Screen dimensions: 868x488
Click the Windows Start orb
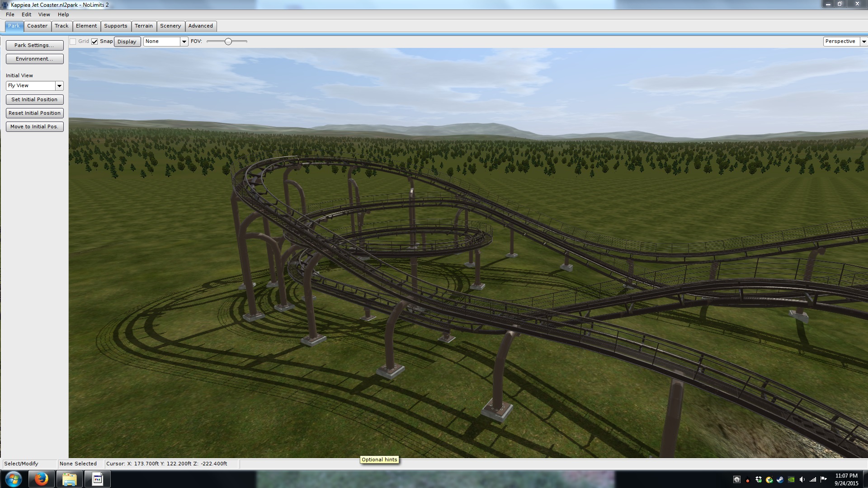coord(13,479)
